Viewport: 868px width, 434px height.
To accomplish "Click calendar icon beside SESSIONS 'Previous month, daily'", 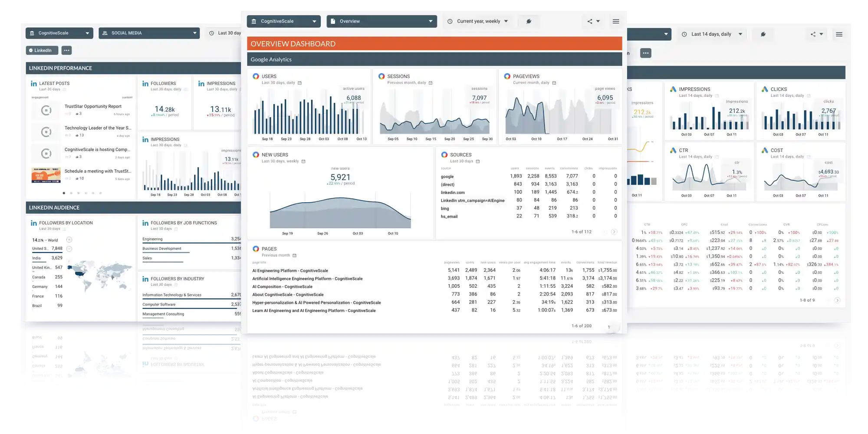I will [x=431, y=83].
